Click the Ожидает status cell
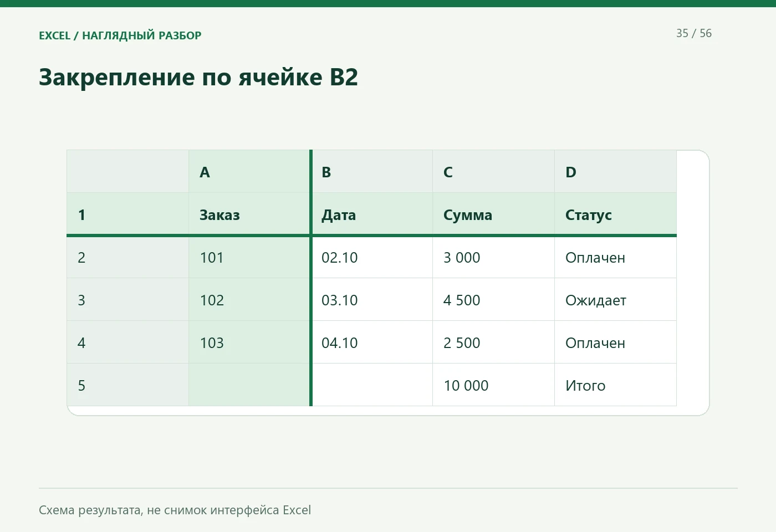Screen dimensions: 776x532 615,300
